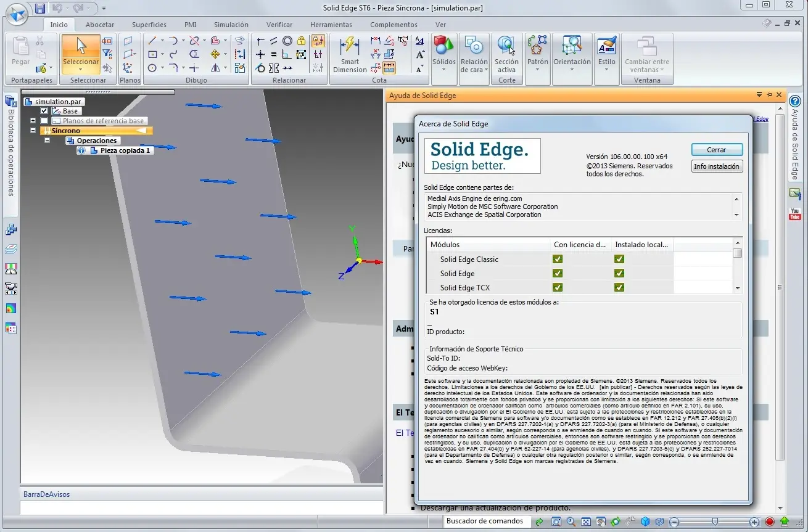808x532 pixels.
Task: Toggle Solid Edge installed checkbox
Action: tap(619, 273)
